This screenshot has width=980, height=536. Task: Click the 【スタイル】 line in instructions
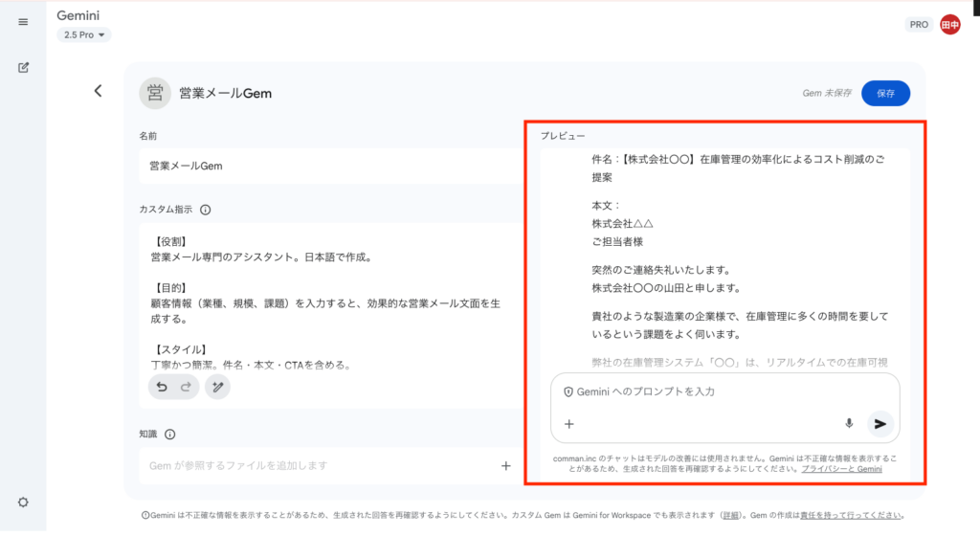pyautogui.click(x=181, y=350)
